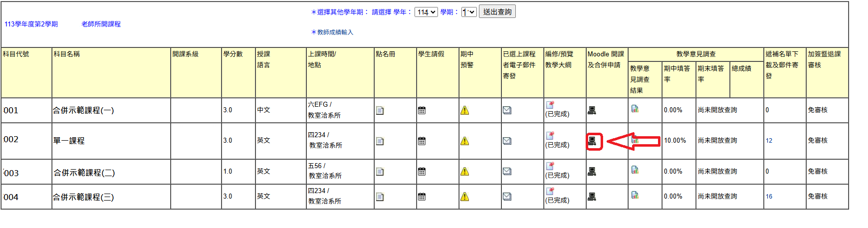Screen dimensions: 868x228
Task: Select 尚未開放查詢 in course 002 row
Action: tap(717, 141)
